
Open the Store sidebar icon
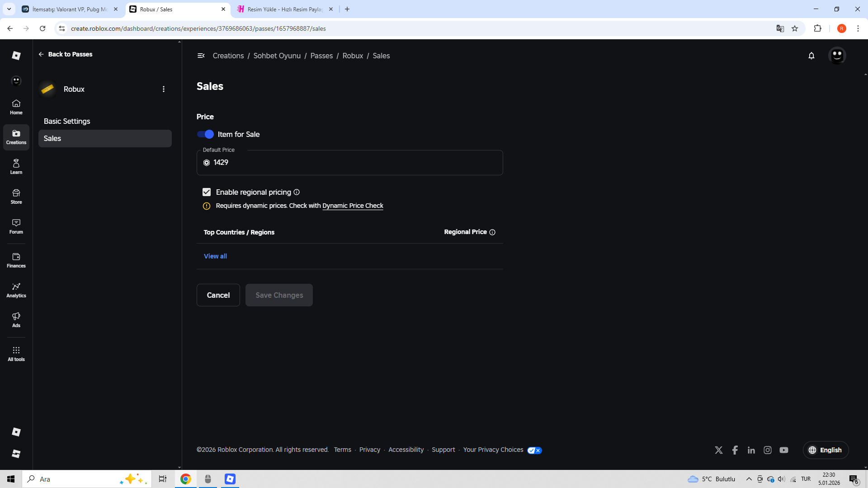pyautogui.click(x=16, y=197)
